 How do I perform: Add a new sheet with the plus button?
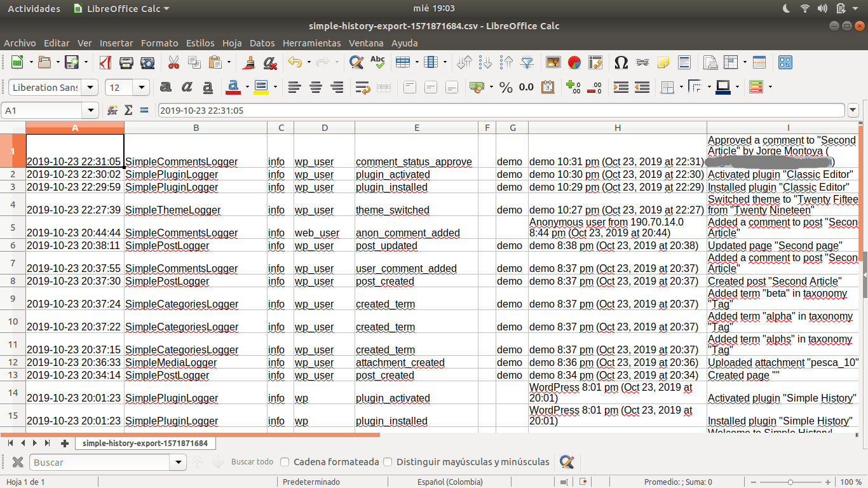64,444
